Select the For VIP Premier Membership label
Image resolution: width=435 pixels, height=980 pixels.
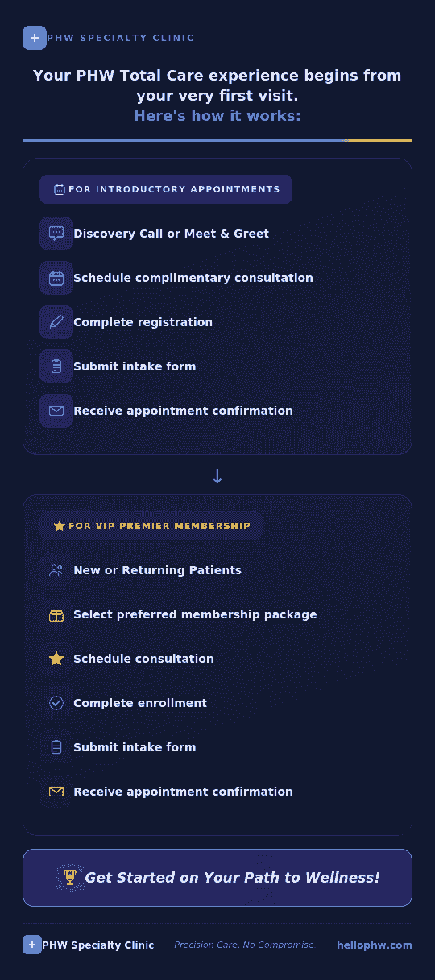(x=151, y=526)
